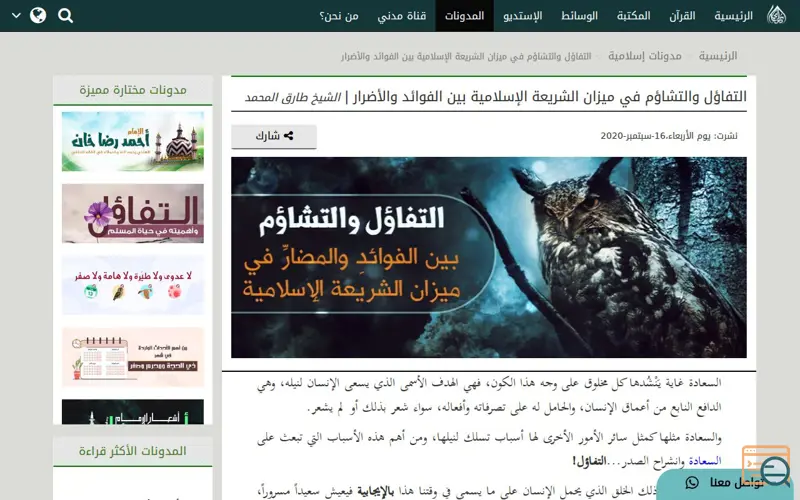The width and height of the screenshot is (800, 500).
Task: Open the calendar-themed blog thumbnail
Action: point(133,357)
